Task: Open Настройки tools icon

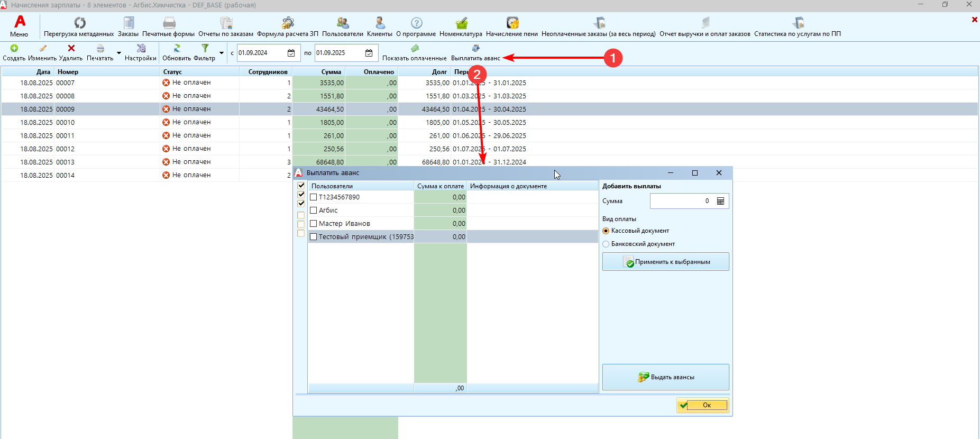Action: pos(141,48)
